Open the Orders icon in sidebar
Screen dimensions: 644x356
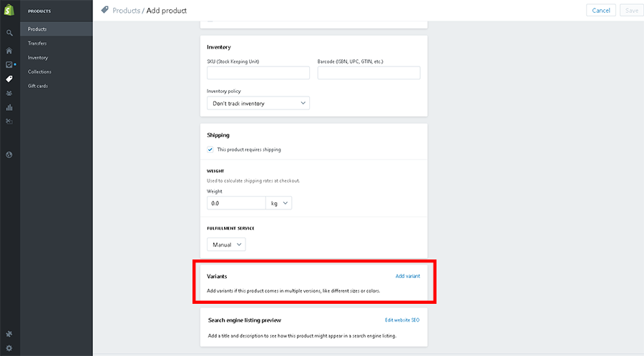point(9,65)
